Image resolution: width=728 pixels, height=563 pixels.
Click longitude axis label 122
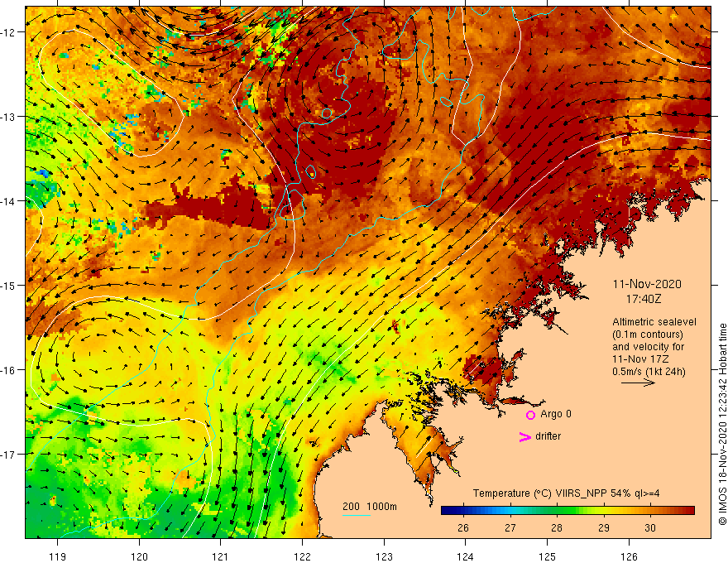302,556
